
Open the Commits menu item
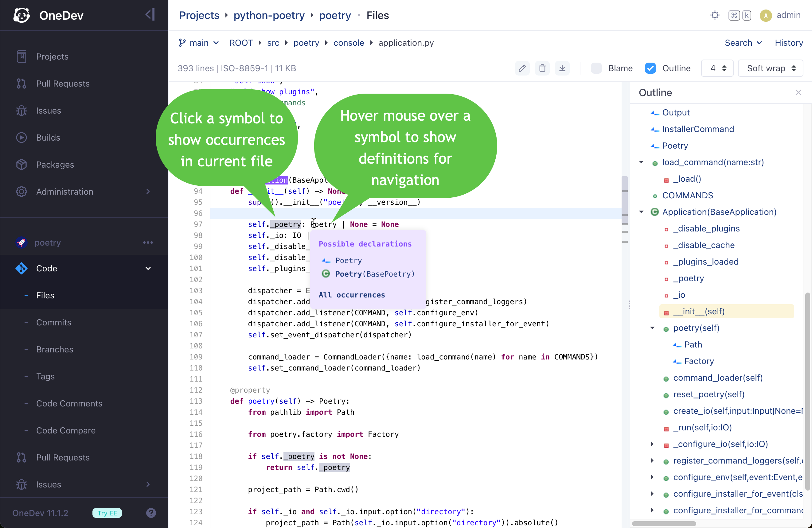pos(53,322)
